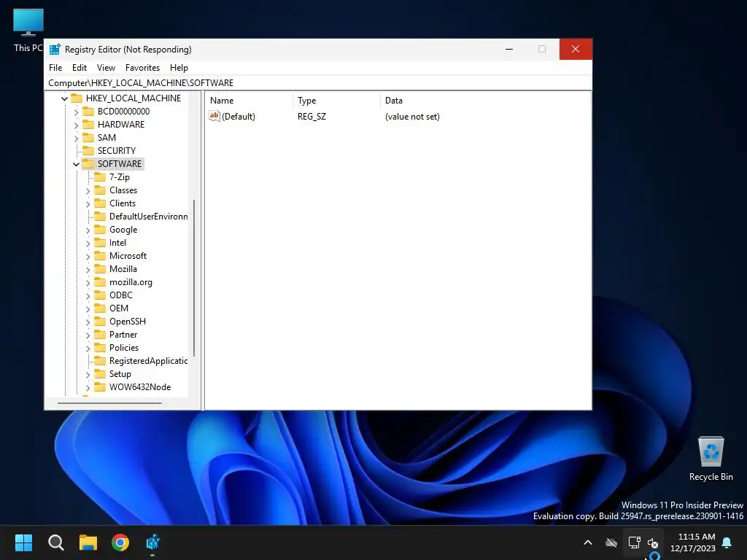The width and height of the screenshot is (747, 560).
Task: Open File Explorer from the taskbar
Action: (88, 542)
